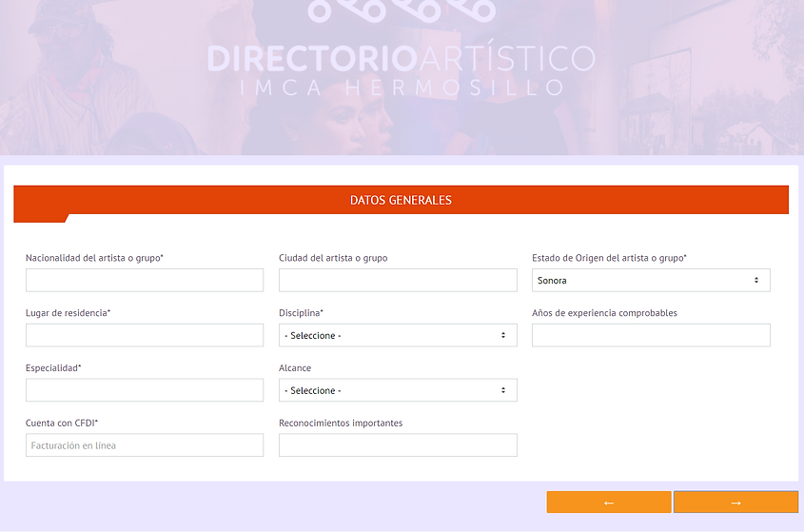The height and width of the screenshot is (532, 804).
Task: Click the DATOS GENERALES section header
Action: pyautogui.click(x=401, y=200)
